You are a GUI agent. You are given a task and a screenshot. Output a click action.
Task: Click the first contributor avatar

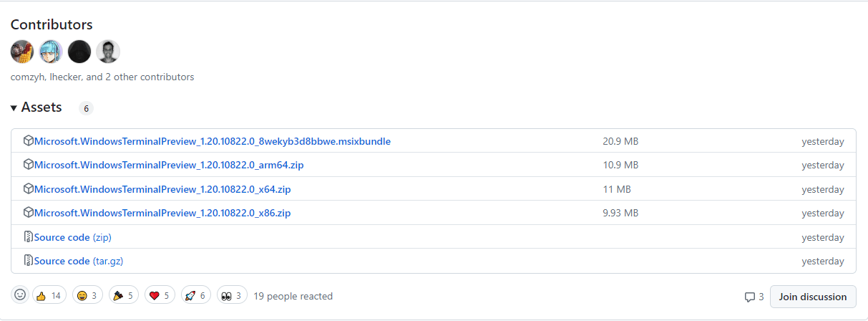click(22, 52)
